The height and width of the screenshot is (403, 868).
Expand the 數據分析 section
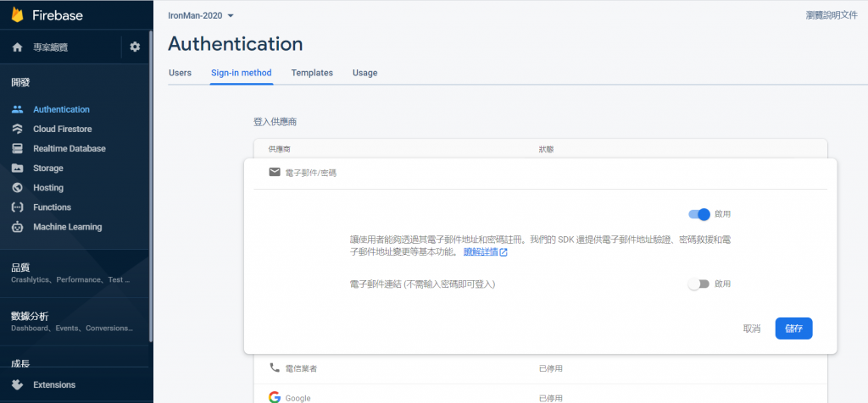coord(76,321)
